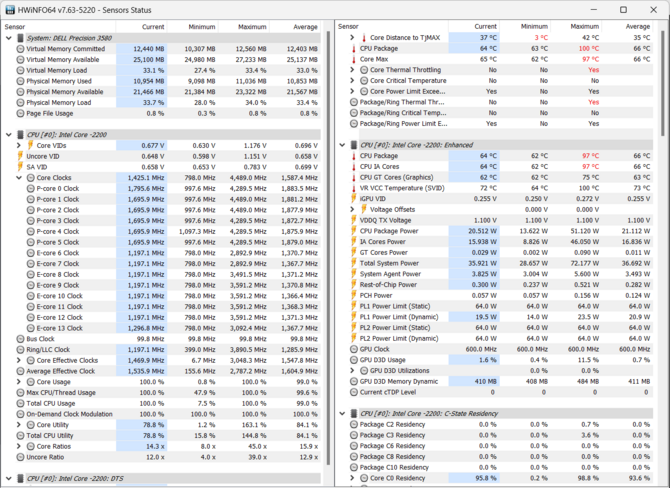Click the left pane Maximum column header
This screenshot has width=670, height=488.
(244, 26)
